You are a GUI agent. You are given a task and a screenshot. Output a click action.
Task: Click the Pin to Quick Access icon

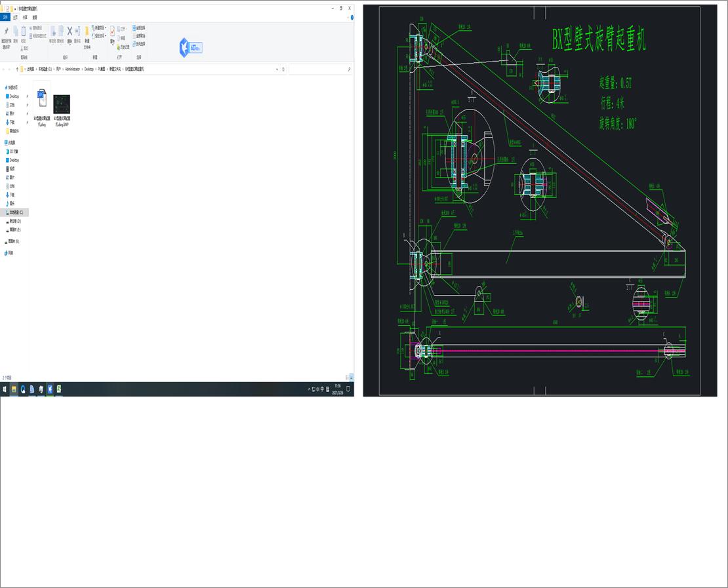[7, 31]
